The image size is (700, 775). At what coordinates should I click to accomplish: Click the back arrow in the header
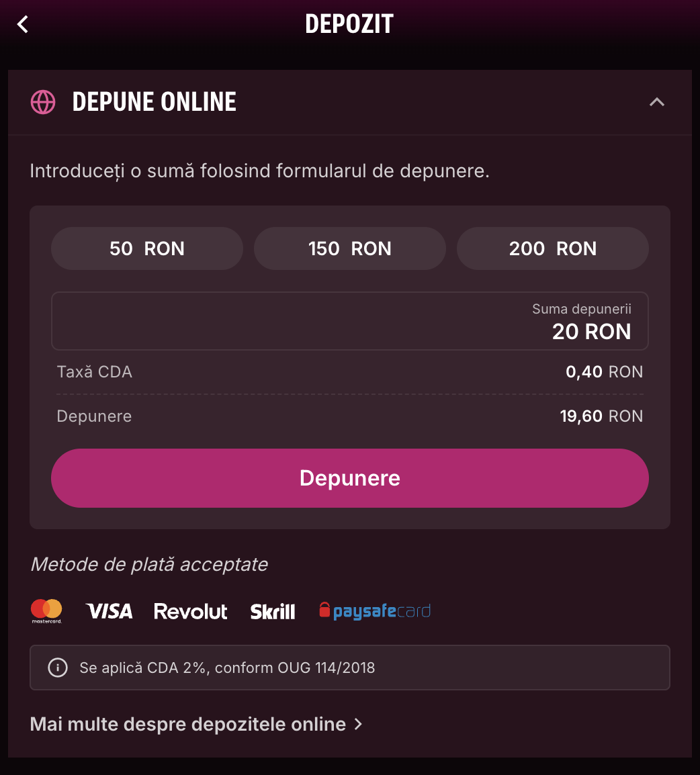pyautogui.click(x=22, y=24)
